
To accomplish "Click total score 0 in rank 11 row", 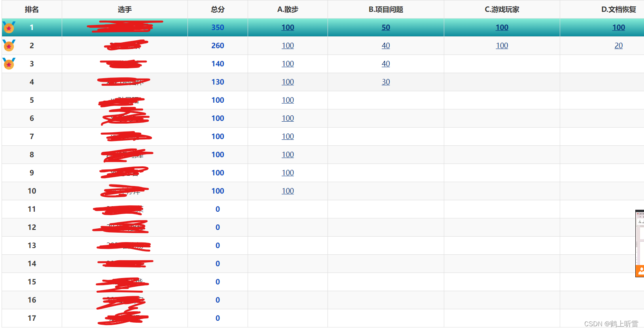I will tap(218, 209).
